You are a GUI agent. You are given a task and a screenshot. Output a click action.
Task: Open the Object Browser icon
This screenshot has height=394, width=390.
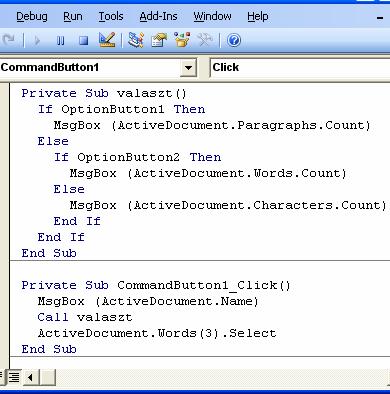(x=182, y=40)
